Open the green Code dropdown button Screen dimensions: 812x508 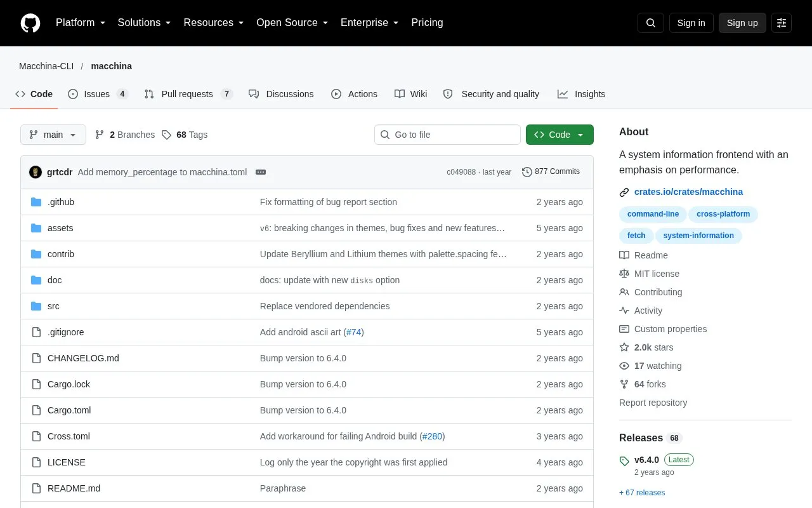(560, 135)
